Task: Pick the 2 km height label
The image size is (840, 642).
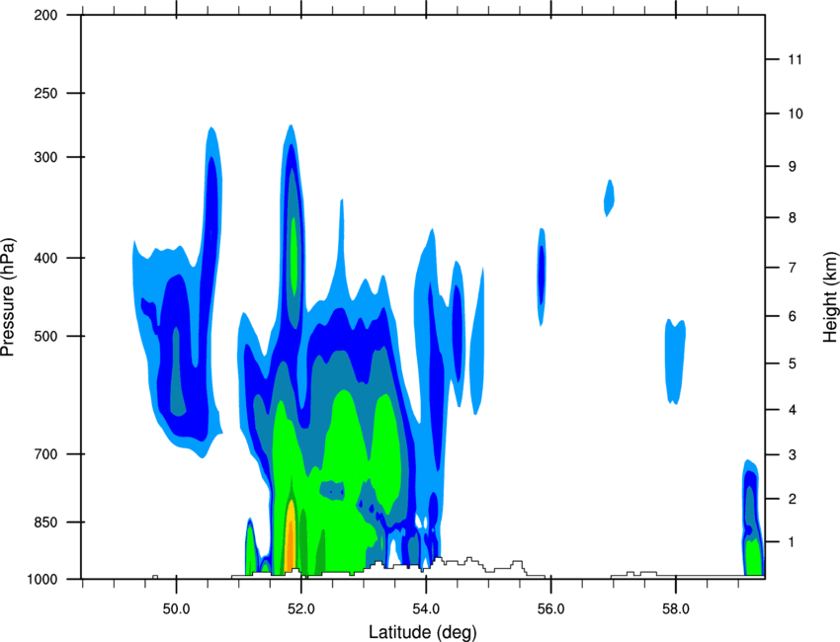Action: click(x=792, y=499)
